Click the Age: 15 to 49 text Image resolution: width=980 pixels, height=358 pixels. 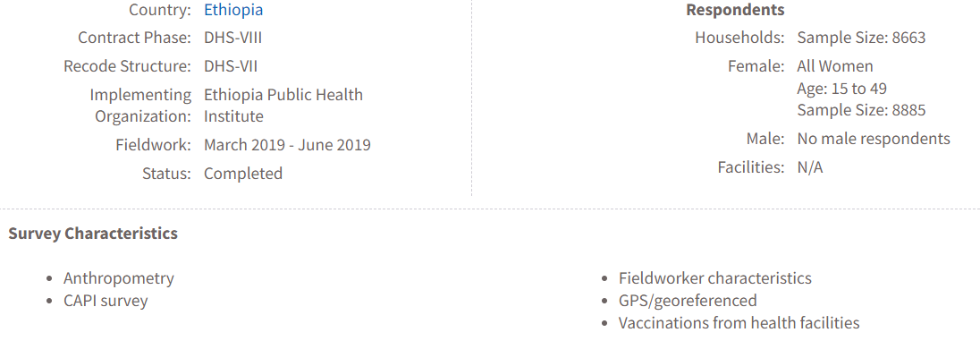tap(842, 89)
